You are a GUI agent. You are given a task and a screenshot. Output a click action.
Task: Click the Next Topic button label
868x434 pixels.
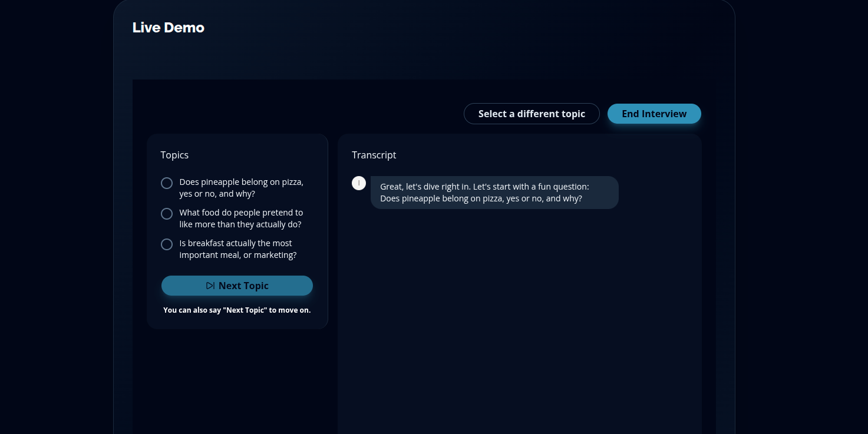pyautogui.click(x=243, y=286)
